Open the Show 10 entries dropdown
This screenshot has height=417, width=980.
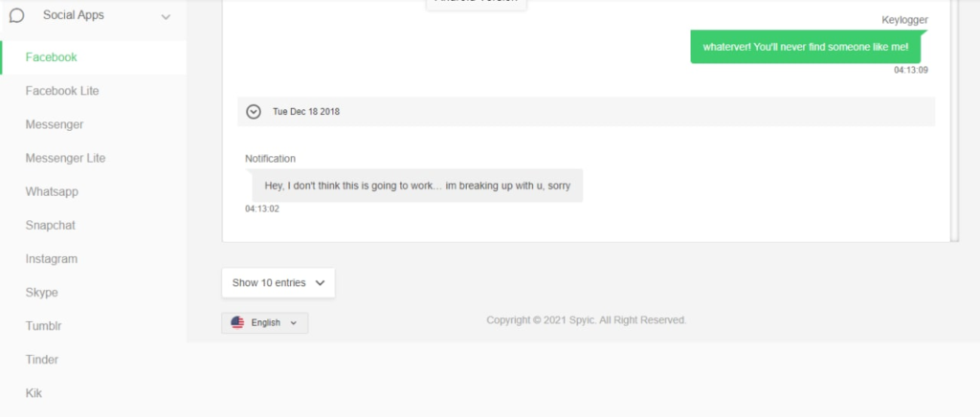coord(278,283)
